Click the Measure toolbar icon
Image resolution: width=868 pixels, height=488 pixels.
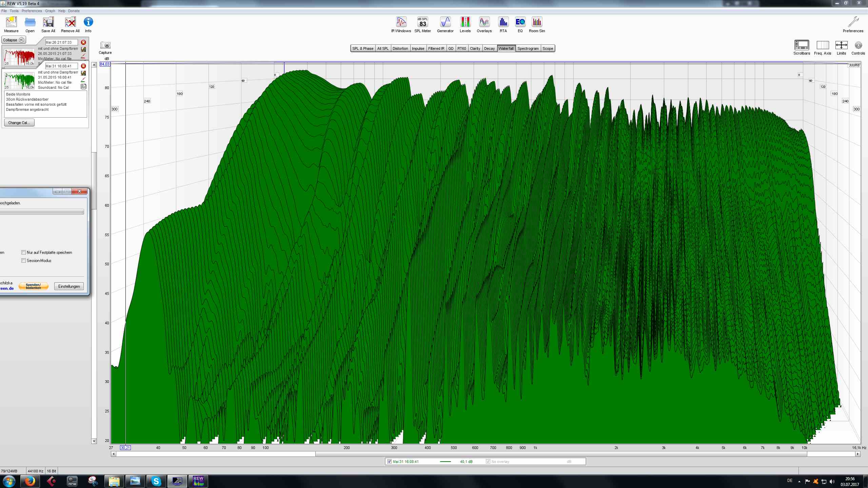[x=11, y=22]
